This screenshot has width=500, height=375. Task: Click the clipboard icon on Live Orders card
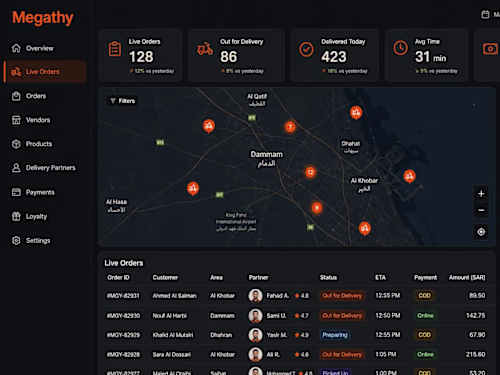pyautogui.click(x=115, y=49)
